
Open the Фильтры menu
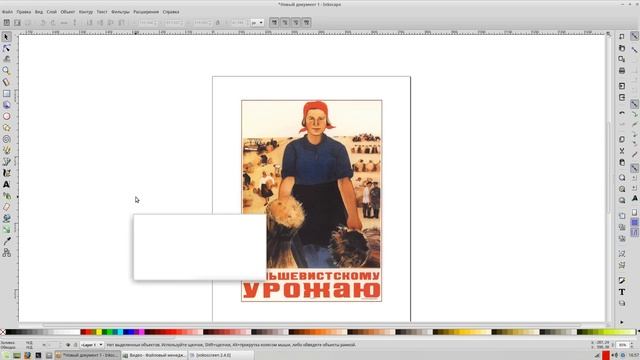120,12
